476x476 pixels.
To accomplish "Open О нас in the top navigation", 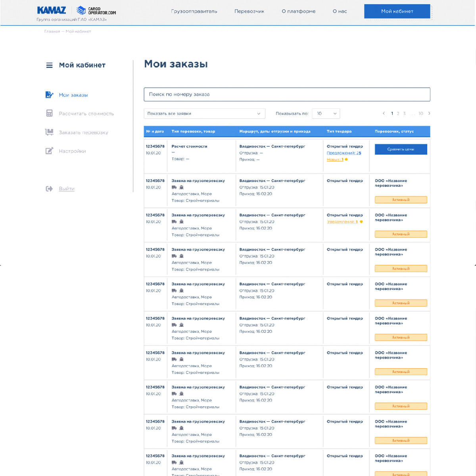I will pyautogui.click(x=340, y=11).
